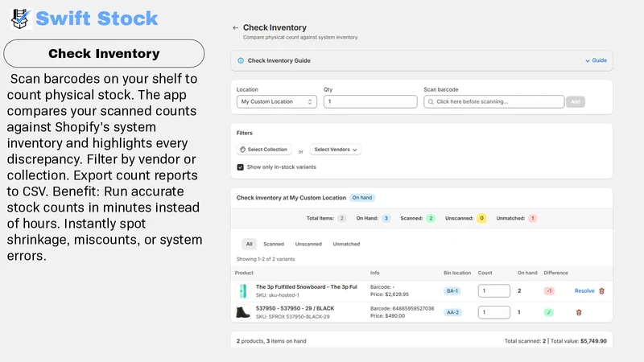Viewport: 644px width, 362px height.
Task: Click the -1 difference badge
Action: [549, 291]
